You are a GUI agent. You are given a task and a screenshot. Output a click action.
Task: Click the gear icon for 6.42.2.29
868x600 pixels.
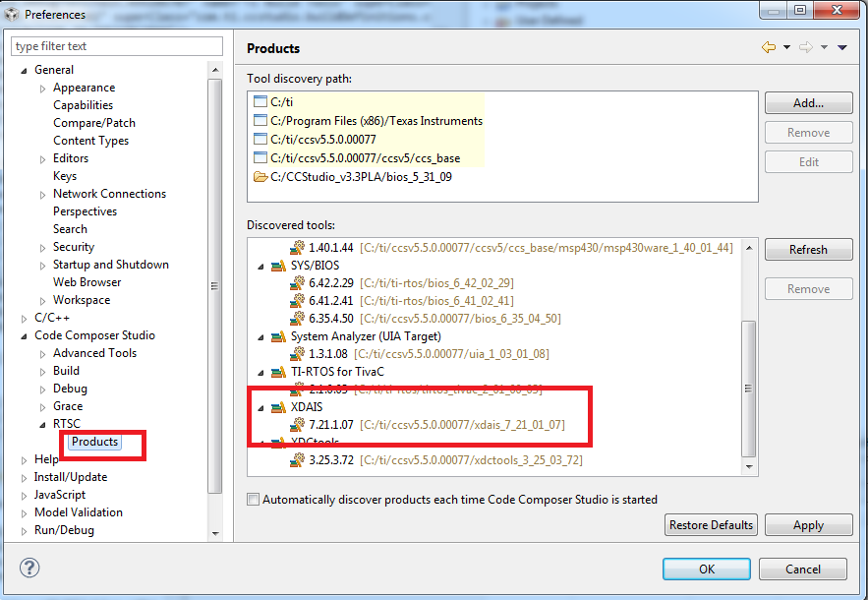pos(297,282)
